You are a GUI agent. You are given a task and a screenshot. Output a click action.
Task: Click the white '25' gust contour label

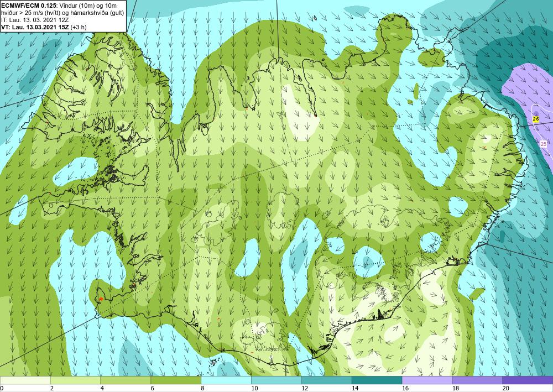pos(544,144)
